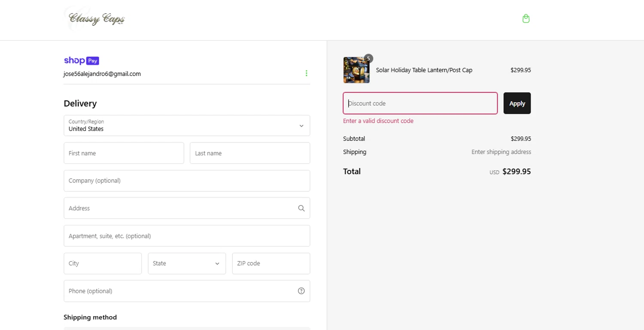Image resolution: width=644 pixels, height=330 pixels.
Task: Click the Shop Pay logo
Action: tap(82, 61)
